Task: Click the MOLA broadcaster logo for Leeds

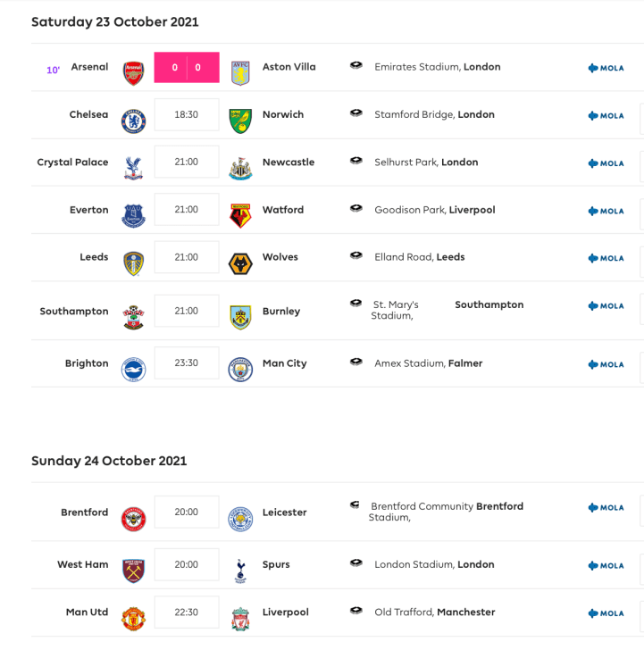Action: [606, 258]
